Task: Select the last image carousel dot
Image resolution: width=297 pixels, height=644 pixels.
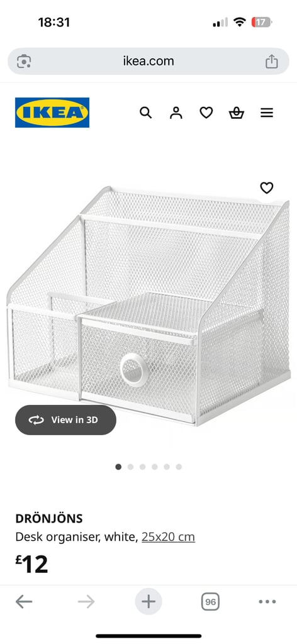Action: point(179,467)
